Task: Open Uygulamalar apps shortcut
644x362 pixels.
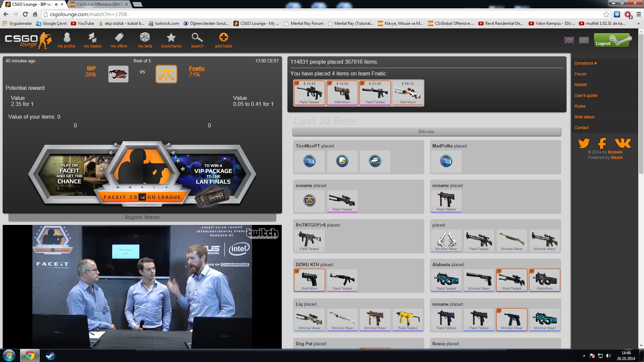Action: point(17,23)
